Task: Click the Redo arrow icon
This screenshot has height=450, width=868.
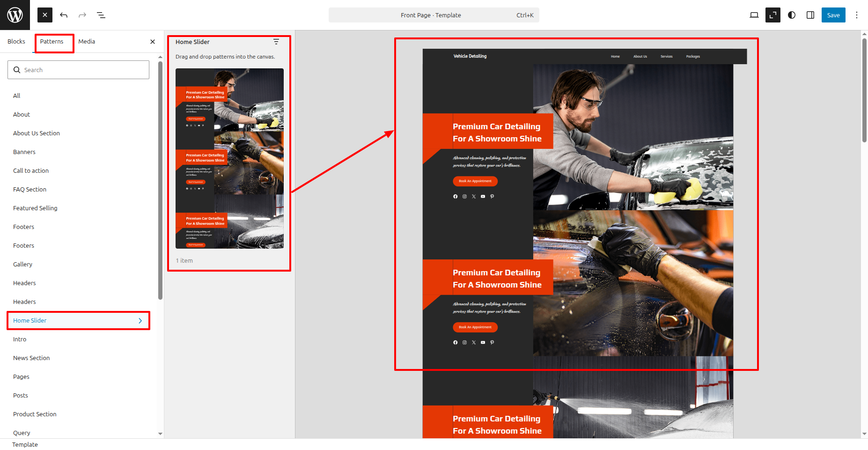Action: pyautogui.click(x=82, y=15)
